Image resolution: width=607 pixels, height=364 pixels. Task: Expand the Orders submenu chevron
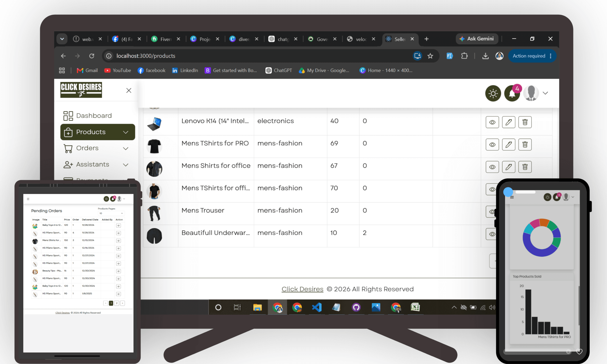click(x=126, y=148)
